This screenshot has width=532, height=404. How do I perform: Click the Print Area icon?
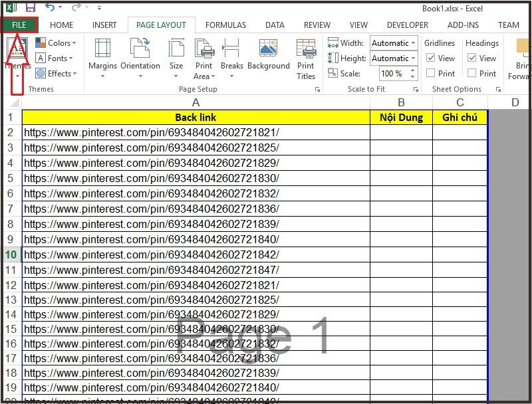(204, 47)
